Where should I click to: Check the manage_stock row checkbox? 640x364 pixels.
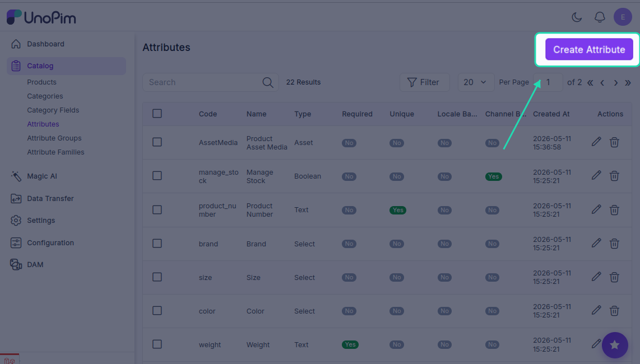coord(157,176)
